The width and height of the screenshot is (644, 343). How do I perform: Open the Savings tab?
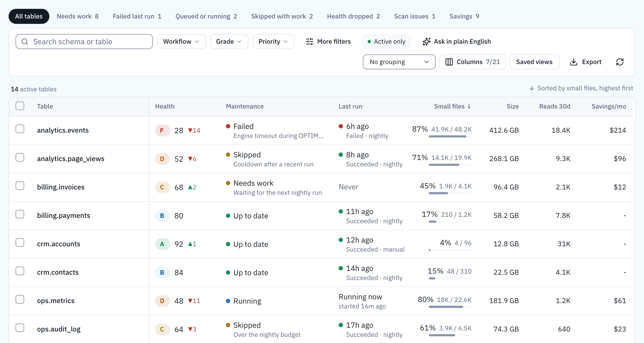464,16
